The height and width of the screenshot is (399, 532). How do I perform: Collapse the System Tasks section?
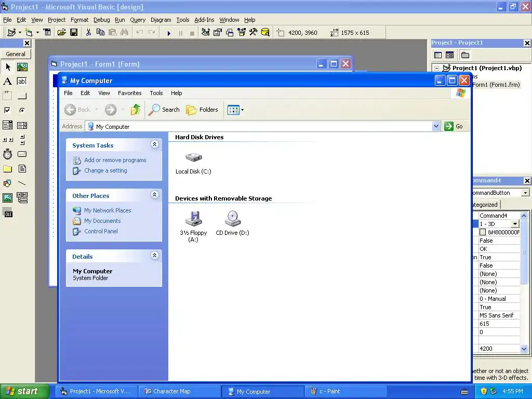[x=154, y=144]
